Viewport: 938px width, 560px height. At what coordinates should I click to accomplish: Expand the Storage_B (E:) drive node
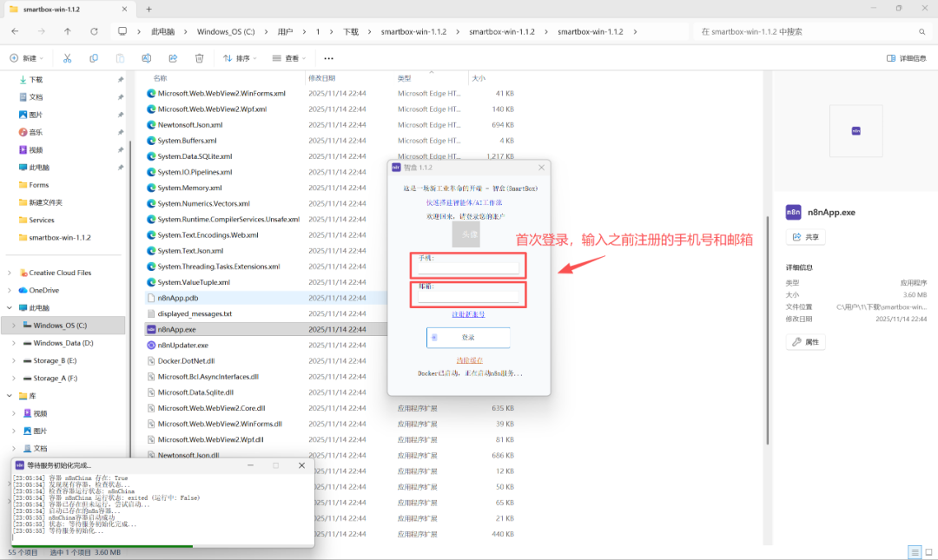coord(14,361)
